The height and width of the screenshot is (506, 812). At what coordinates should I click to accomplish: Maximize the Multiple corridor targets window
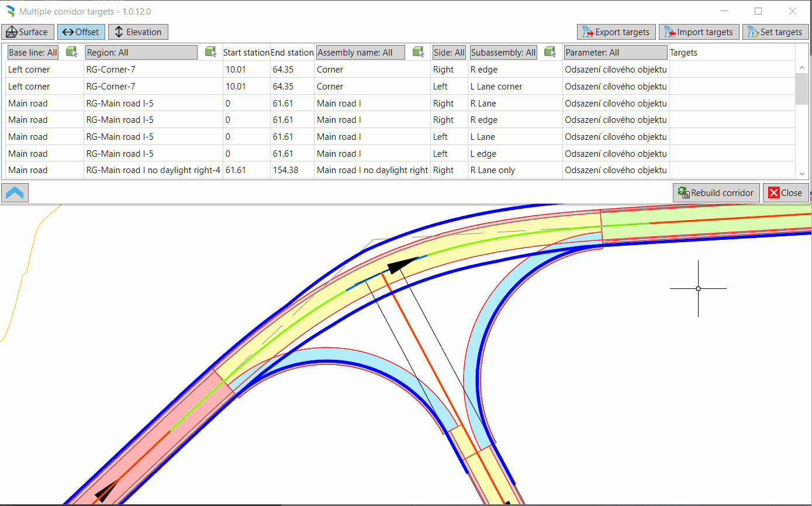click(758, 11)
